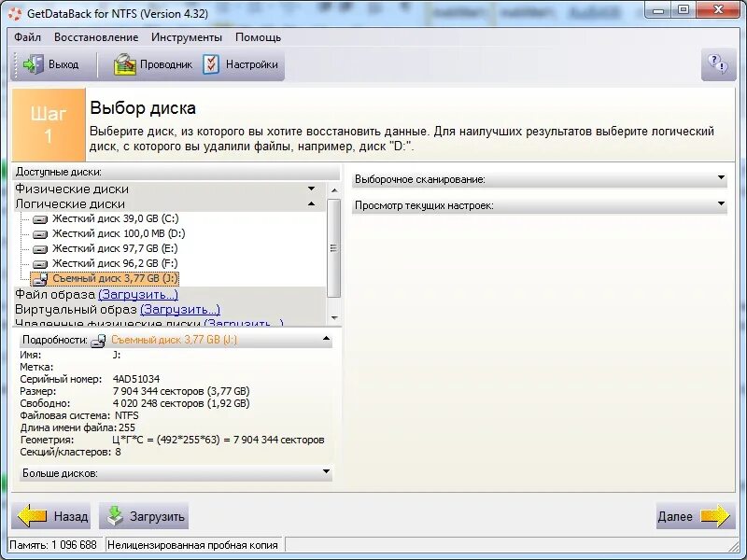Click the disk list scrollbar thumb
This screenshot has width=747, height=560.
[x=334, y=247]
